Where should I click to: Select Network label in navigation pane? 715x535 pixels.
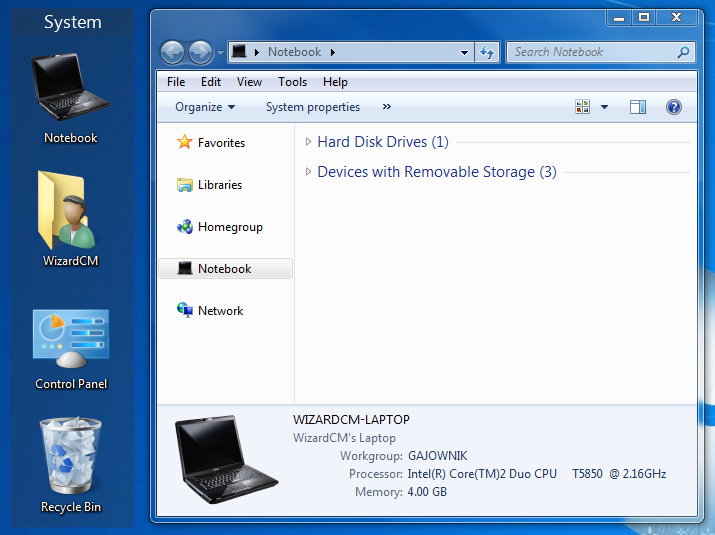(221, 311)
